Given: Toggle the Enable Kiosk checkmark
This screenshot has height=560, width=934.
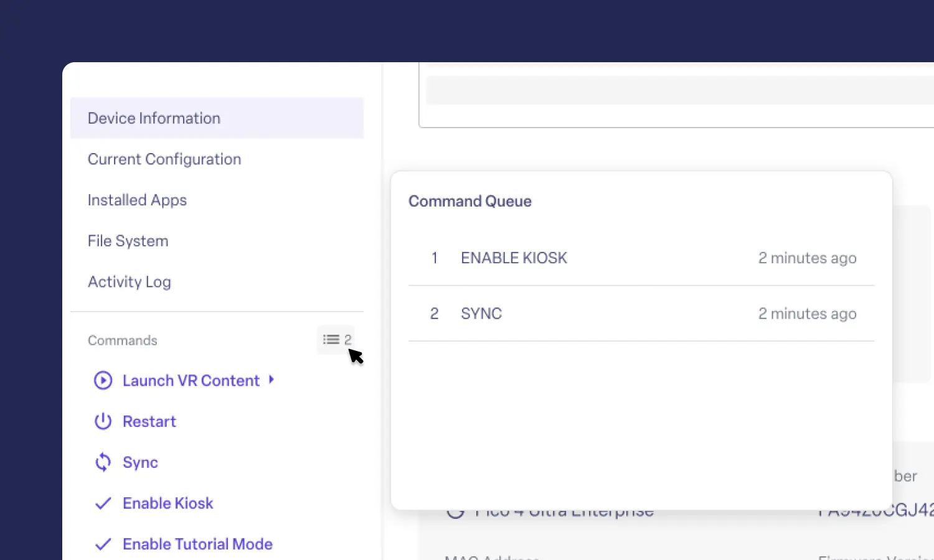Looking at the screenshot, I should (x=103, y=503).
